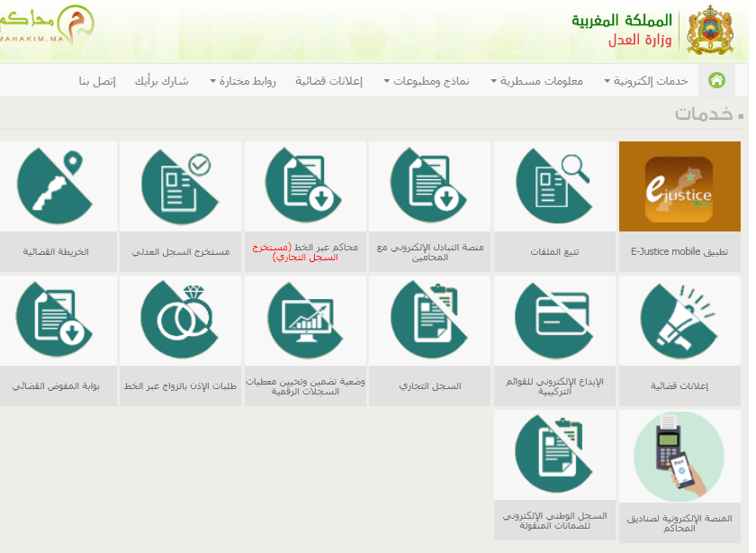Open the wedding rings marriage requests icon
Viewport: 756px width, 553px height.
tap(179, 321)
